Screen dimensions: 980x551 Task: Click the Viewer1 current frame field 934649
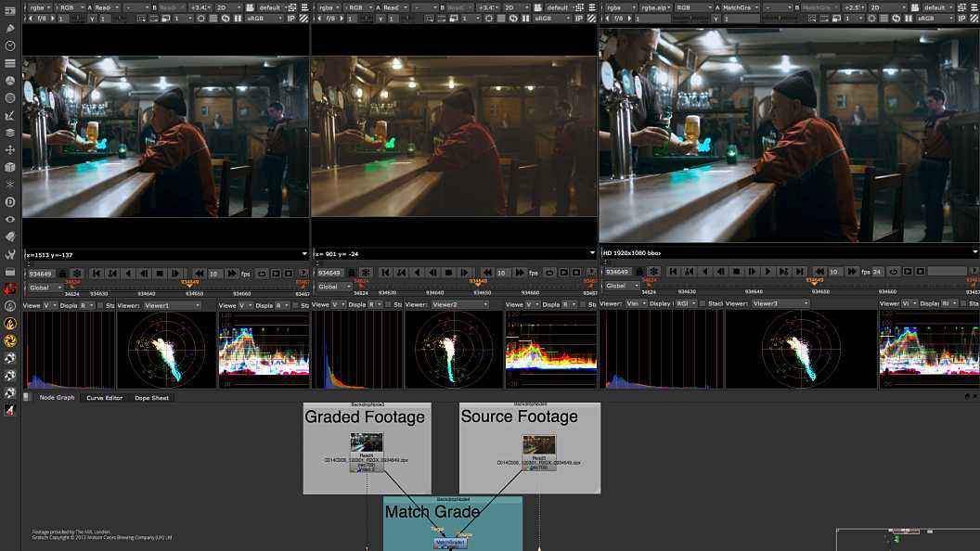click(x=41, y=274)
